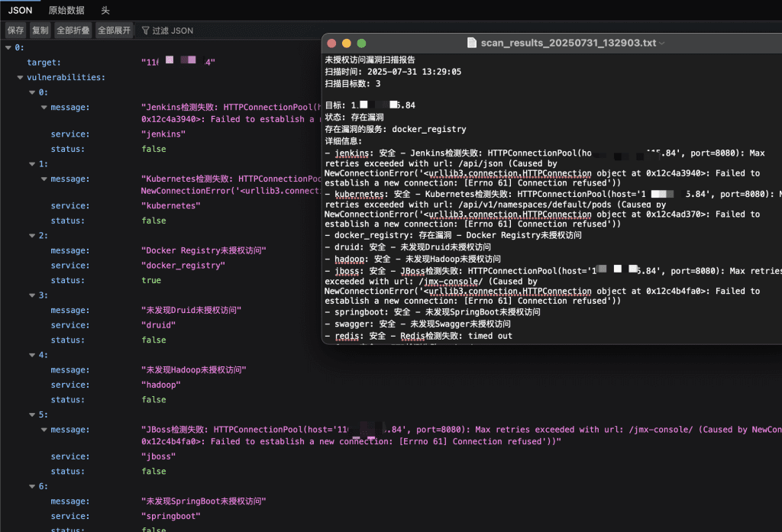
Task: Click the "jenkins" service value
Action: point(163,134)
